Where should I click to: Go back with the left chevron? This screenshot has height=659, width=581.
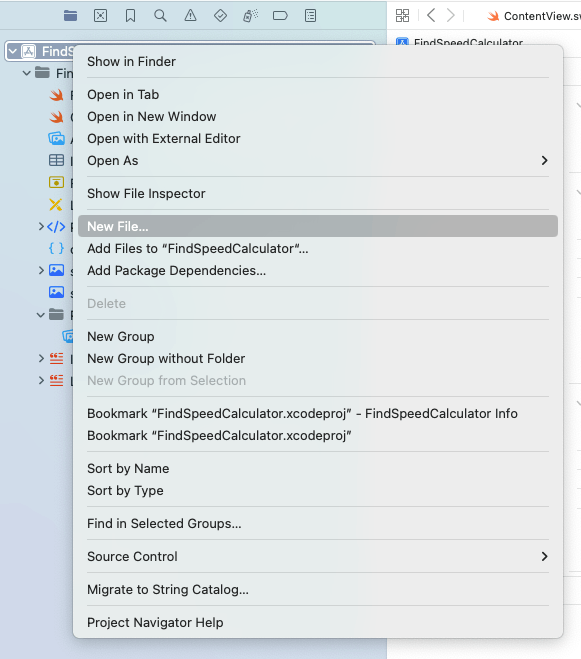point(431,16)
